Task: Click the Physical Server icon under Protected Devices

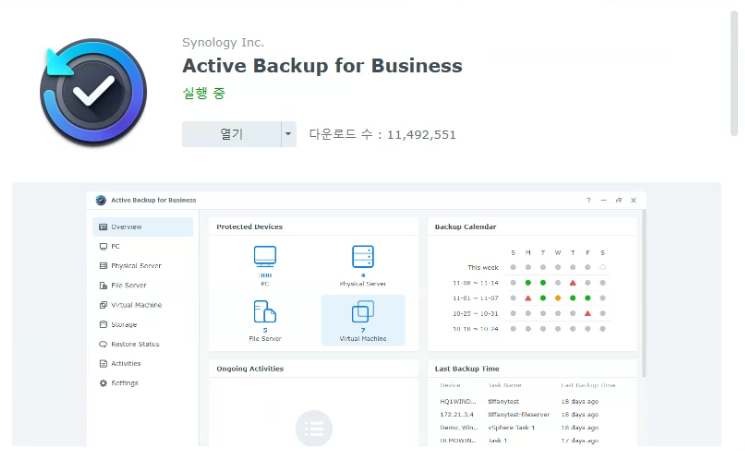Action: click(363, 256)
